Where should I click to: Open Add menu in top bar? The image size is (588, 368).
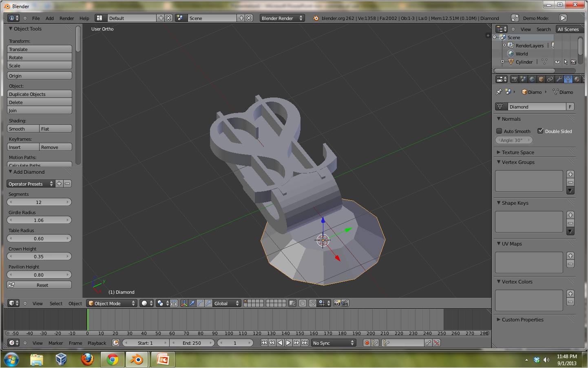(49, 18)
